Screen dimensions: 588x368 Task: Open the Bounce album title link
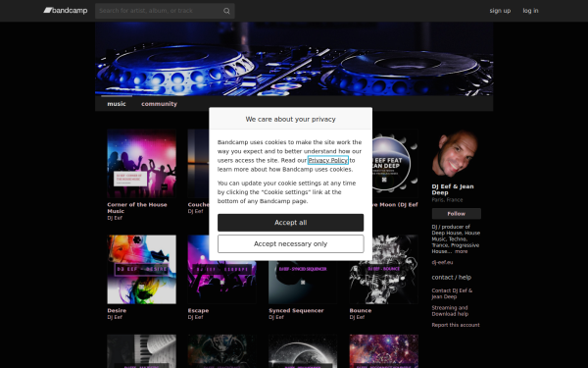[361, 310]
